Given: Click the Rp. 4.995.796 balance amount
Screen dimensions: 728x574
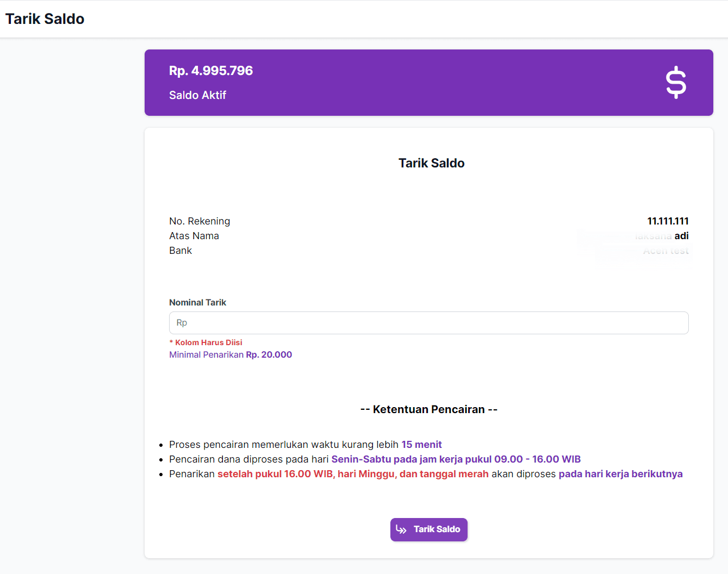Looking at the screenshot, I should coord(211,71).
